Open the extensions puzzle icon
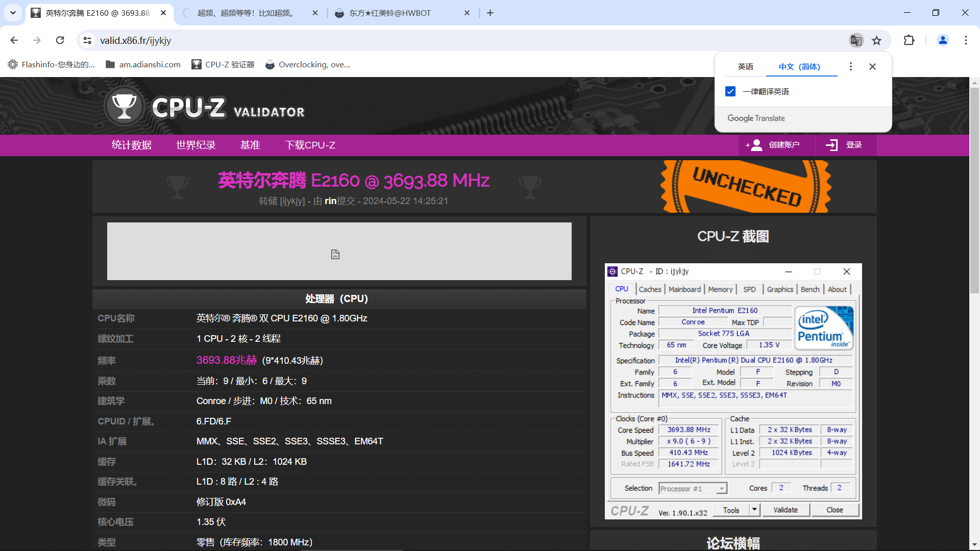The height and width of the screenshot is (551, 980). [x=909, y=40]
